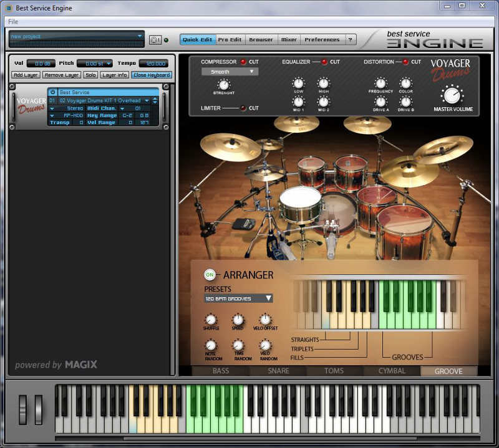The image size is (499, 448).
Task: Toggle the Close Keyboard button
Action: click(152, 75)
